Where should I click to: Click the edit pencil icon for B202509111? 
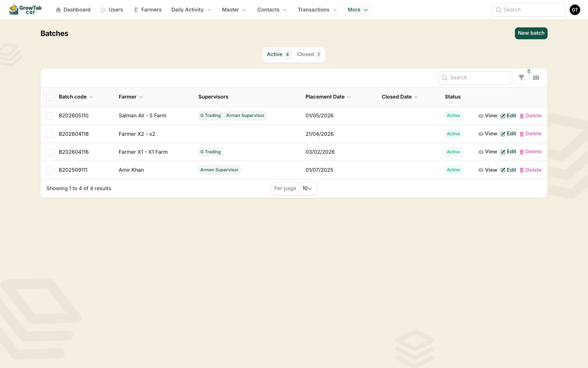point(503,170)
